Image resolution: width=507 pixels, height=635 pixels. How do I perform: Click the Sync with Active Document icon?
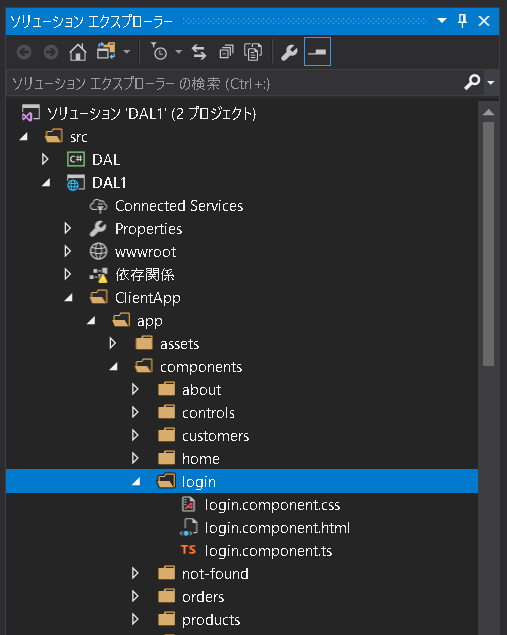point(199,52)
